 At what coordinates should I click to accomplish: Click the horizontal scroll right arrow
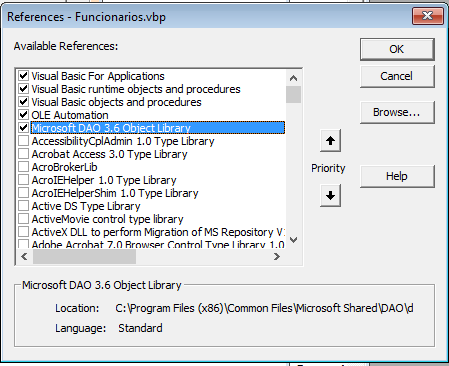277,256
